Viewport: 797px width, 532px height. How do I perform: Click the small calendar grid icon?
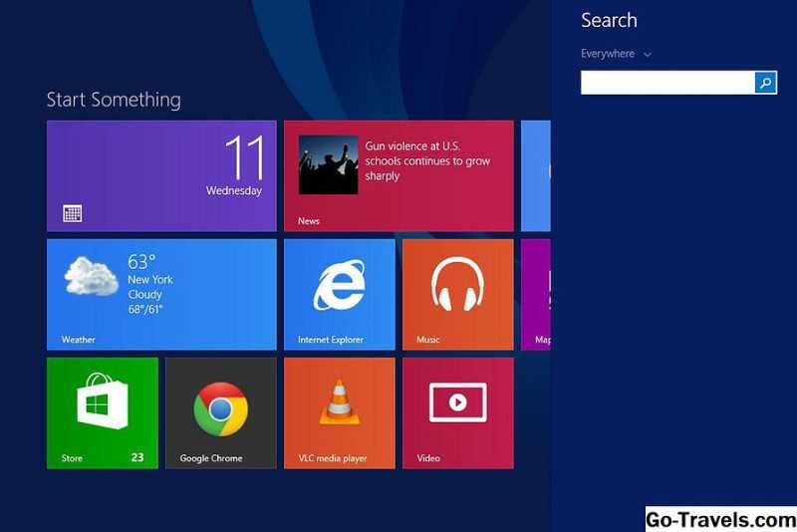point(72,213)
